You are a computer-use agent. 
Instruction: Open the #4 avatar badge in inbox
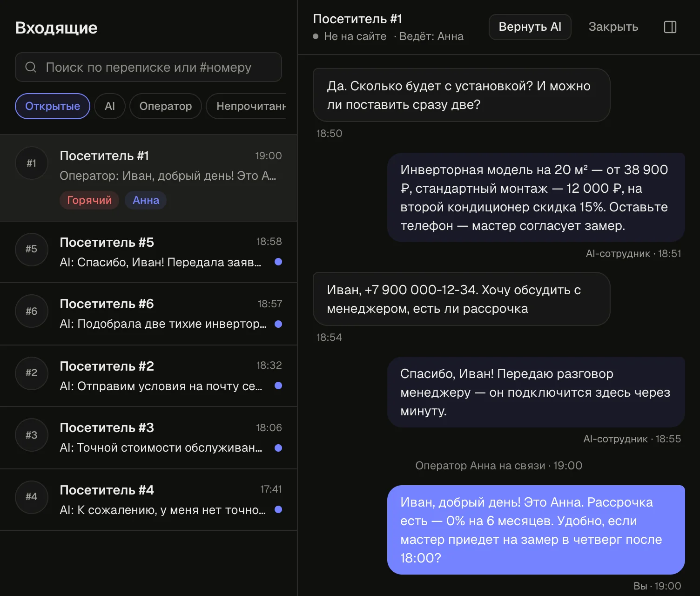(31, 497)
